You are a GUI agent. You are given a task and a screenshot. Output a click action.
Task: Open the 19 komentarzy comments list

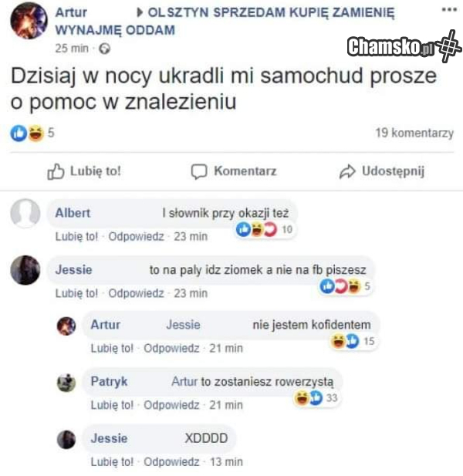pos(414,133)
